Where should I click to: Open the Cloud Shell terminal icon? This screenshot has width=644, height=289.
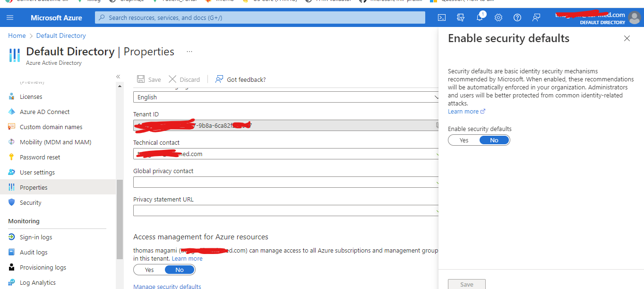[x=441, y=17]
